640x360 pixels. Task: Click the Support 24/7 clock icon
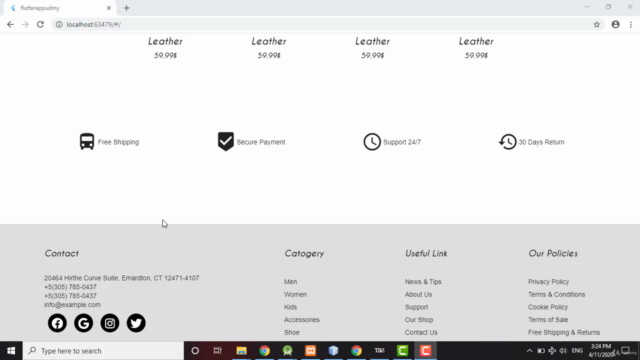pyautogui.click(x=372, y=142)
